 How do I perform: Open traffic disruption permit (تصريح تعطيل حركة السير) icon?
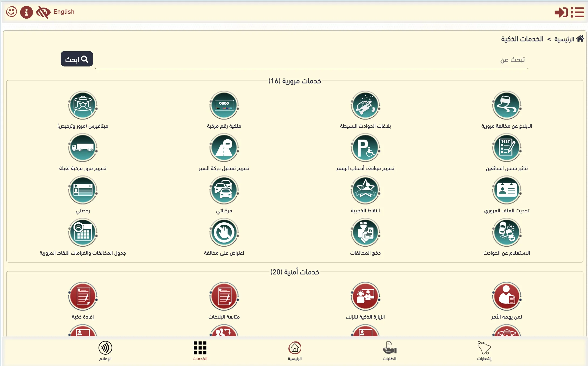pyautogui.click(x=224, y=148)
